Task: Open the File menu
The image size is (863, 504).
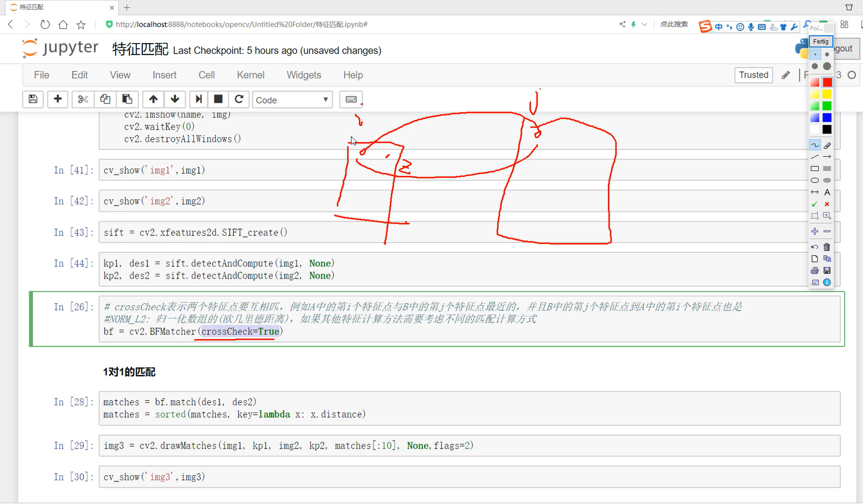Action: 42,75
